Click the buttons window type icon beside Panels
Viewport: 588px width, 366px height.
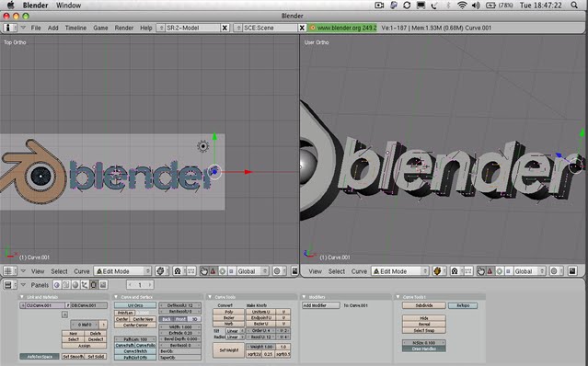click(10, 285)
